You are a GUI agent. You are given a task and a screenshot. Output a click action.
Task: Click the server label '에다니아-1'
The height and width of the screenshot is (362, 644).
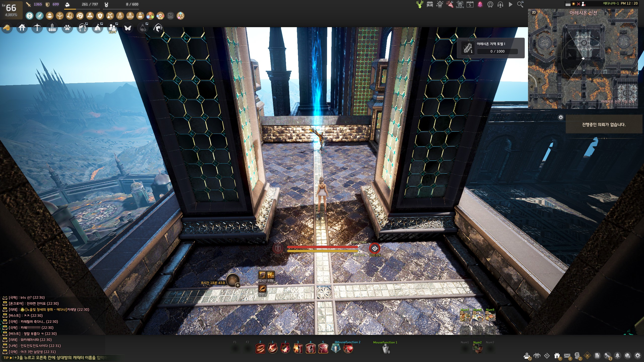[x=611, y=3]
